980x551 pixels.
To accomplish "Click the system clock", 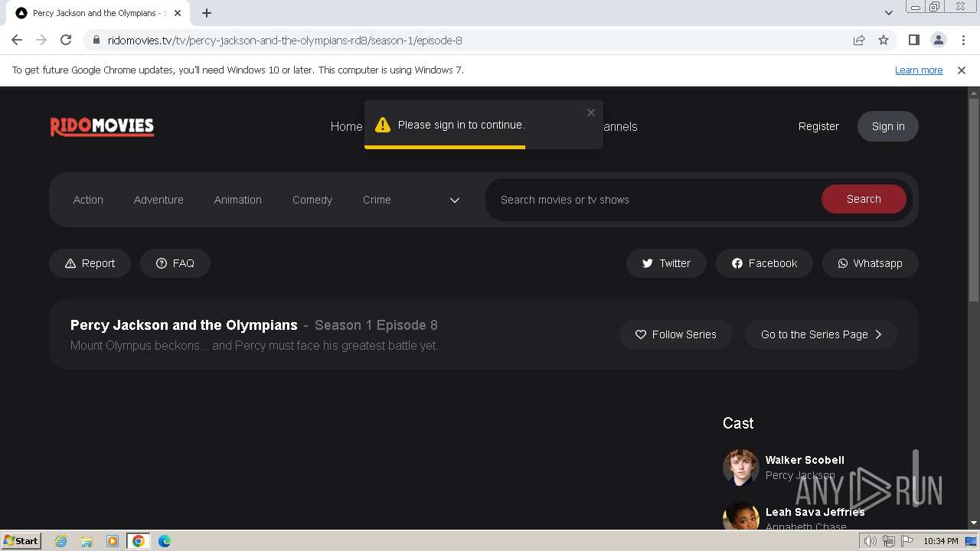I will [x=941, y=541].
